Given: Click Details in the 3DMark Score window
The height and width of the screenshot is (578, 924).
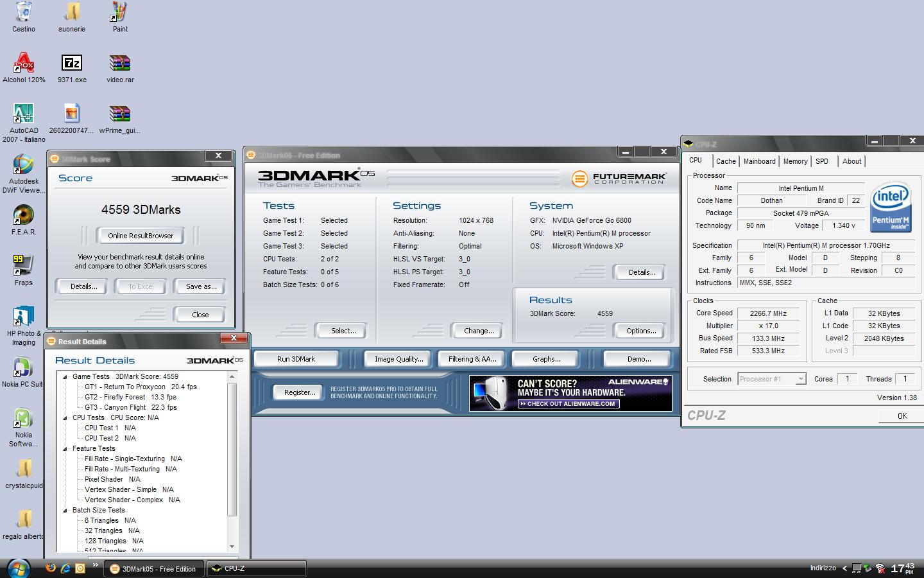Looking at the screenshot, I should point(84,286).
